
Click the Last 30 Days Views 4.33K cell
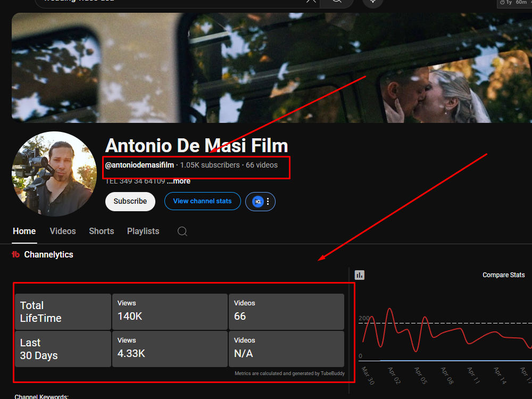[x=170, y=349]
